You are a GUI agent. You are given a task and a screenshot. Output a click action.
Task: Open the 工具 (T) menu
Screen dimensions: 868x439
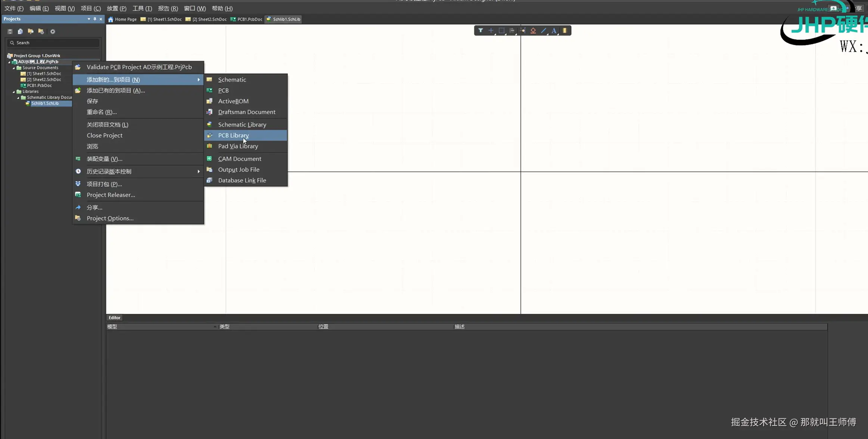click(142, 8)
